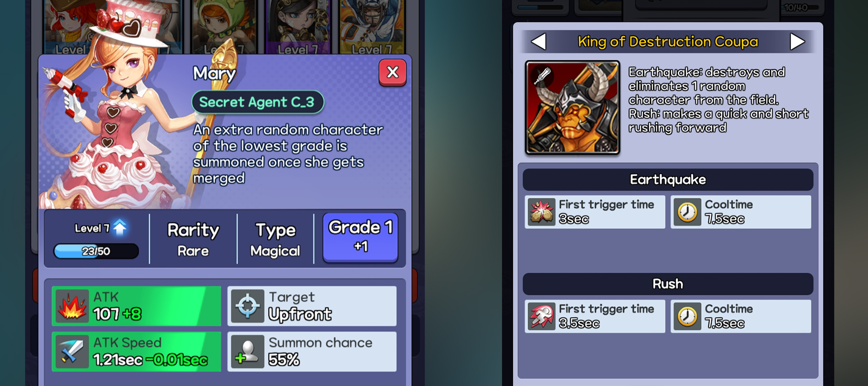Tap the Coupa boss portrait

[572, 108]
